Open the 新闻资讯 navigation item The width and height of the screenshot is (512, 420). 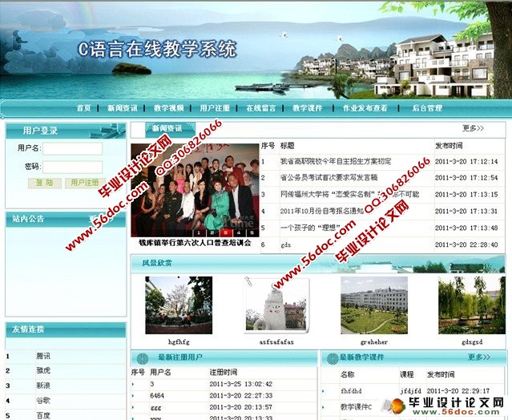pos(123,108)
